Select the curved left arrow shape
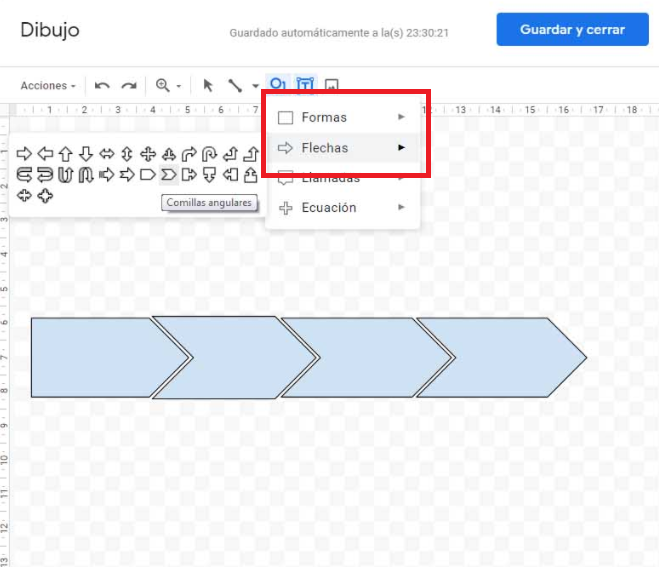 click(x=45, y=174)
